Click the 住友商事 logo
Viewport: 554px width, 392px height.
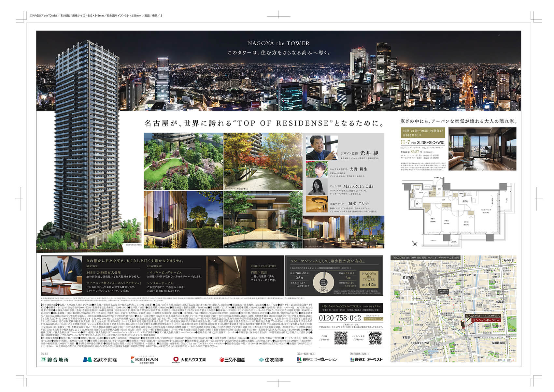pyautogui.click(x=271, y=359)
